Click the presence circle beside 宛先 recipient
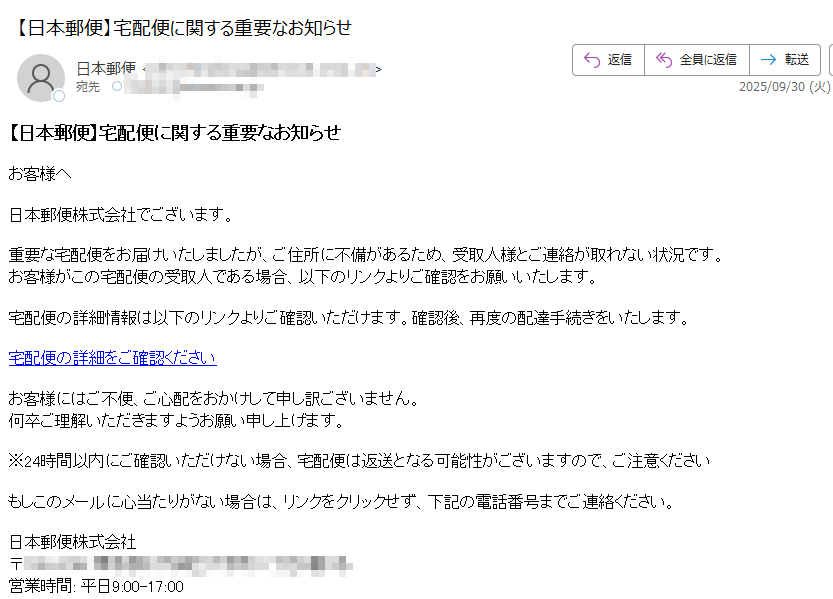833x599 pixels. click(x=117, y=86)
